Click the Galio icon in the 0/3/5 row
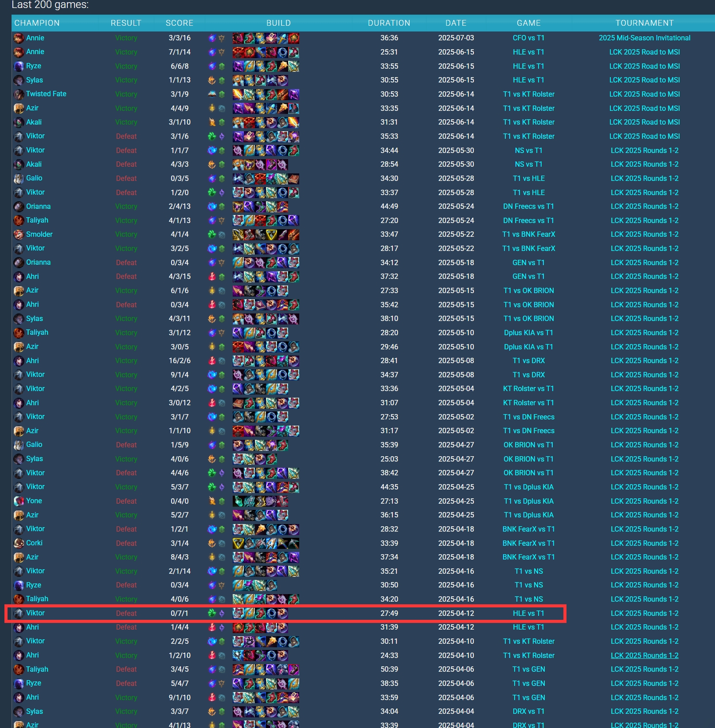This screenshot has height=728, width=715. tap(19, 179)
